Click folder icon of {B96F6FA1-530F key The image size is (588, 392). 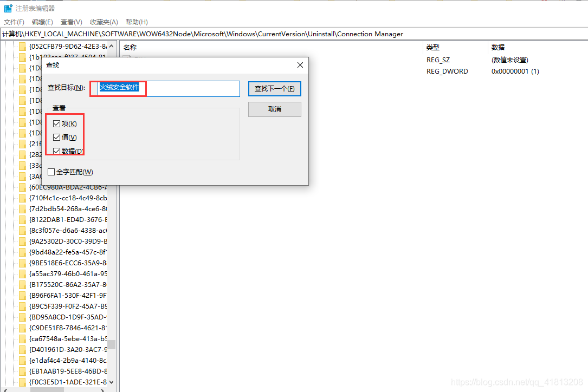click(23, 296)
